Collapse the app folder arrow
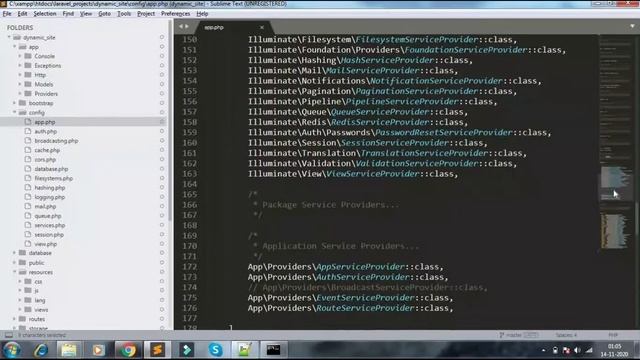The height and width of the screenshot is (360, 640). [15, 47]
